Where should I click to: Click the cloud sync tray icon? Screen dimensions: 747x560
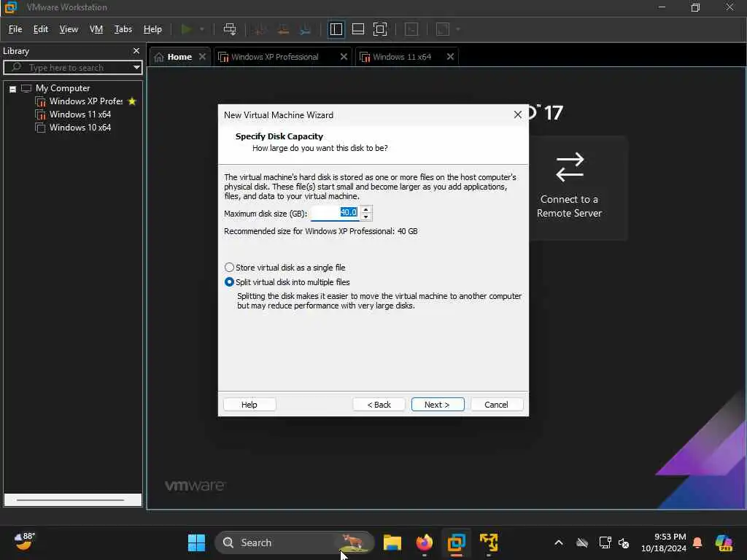point(582,542)
